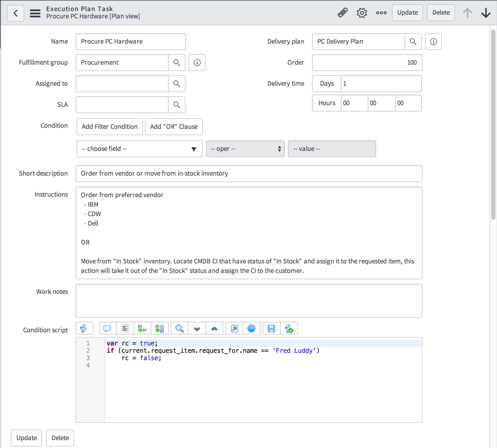Click the Fulfillment group Procurement field
The width and height of the screenshot is (497, 448).
coord(122,63)
